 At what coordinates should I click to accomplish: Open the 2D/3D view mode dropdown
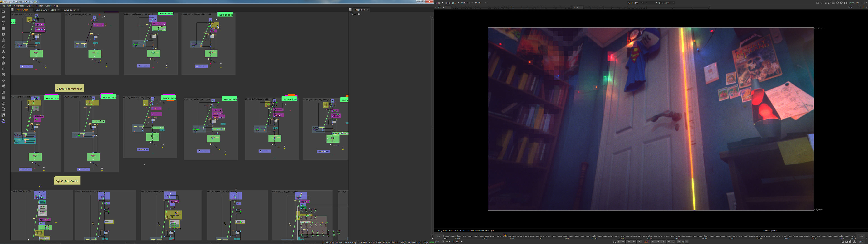click(854, 7)
